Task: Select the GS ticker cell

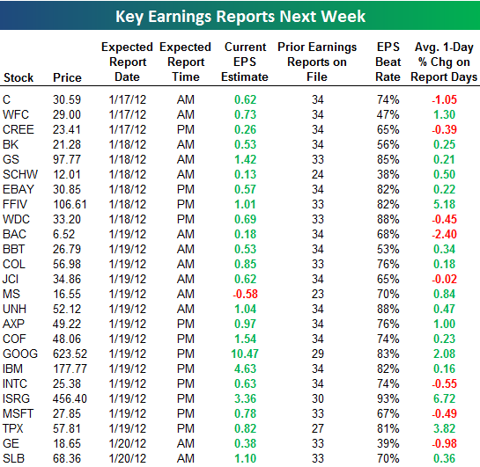Action: coord(11,159)
